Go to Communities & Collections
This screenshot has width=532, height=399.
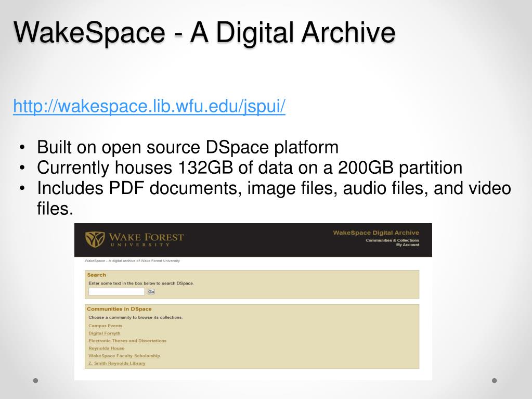(392, 240)
